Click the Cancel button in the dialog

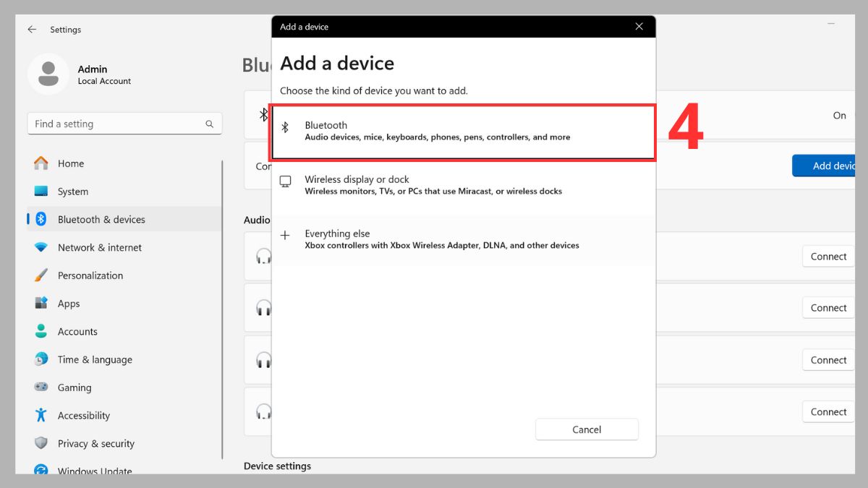pos(587,429)
